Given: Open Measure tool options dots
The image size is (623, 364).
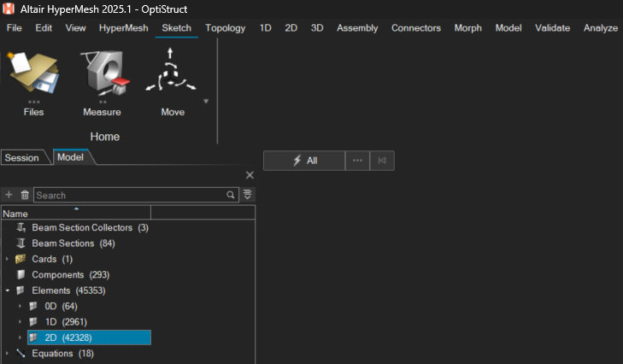Looking at the screenshot, I should click(103, 103).
